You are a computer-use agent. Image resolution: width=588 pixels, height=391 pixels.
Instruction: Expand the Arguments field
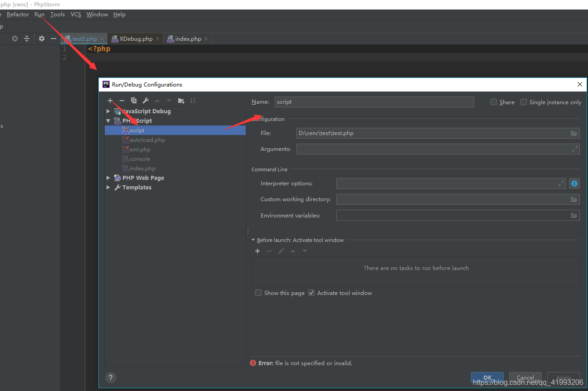click(575, 149)
